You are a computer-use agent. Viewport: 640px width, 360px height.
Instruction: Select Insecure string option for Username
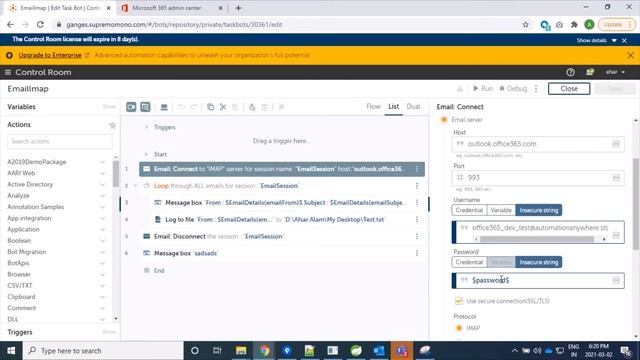[539, 210]
